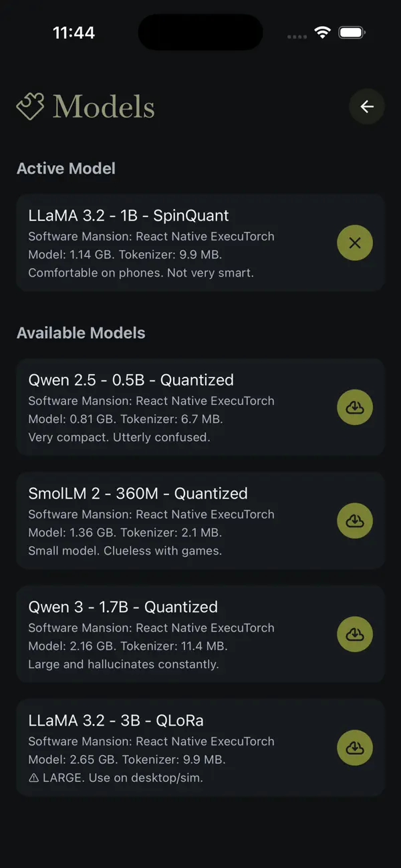Download the LLaMA 3.2 - 3B QLoRA model
The width and height of the screenshot is (401, 868).
click(355, 748)
